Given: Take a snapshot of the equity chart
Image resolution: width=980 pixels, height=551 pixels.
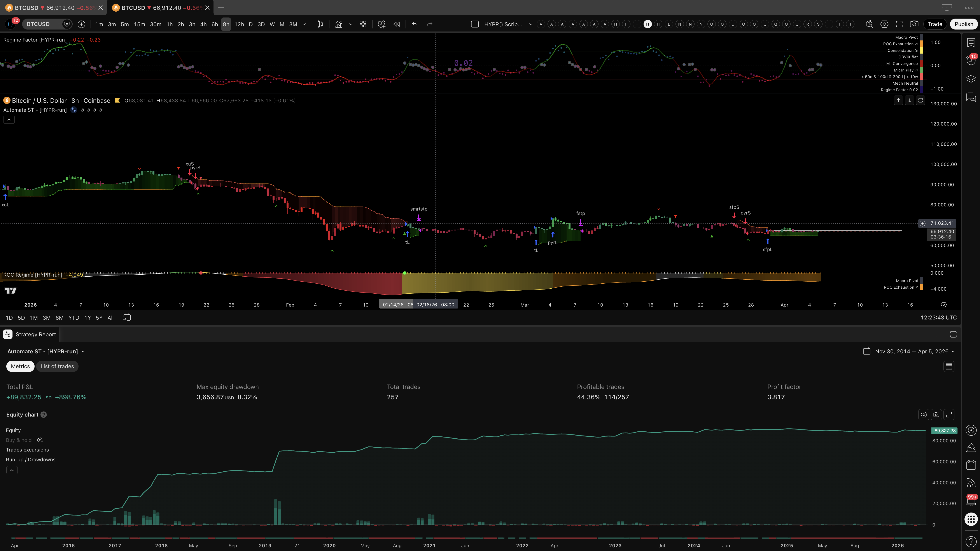Looking at the screenshot, I should 936,415.
